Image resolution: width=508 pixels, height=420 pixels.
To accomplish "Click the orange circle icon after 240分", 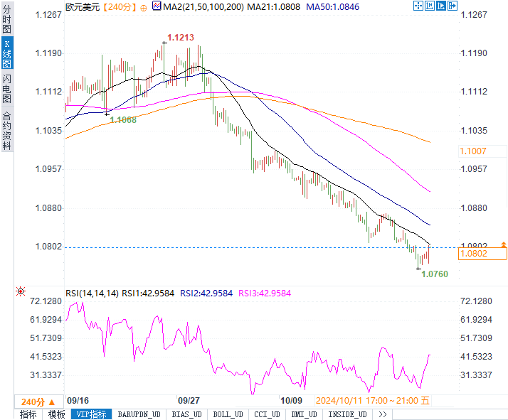I will tap(144, 8).
